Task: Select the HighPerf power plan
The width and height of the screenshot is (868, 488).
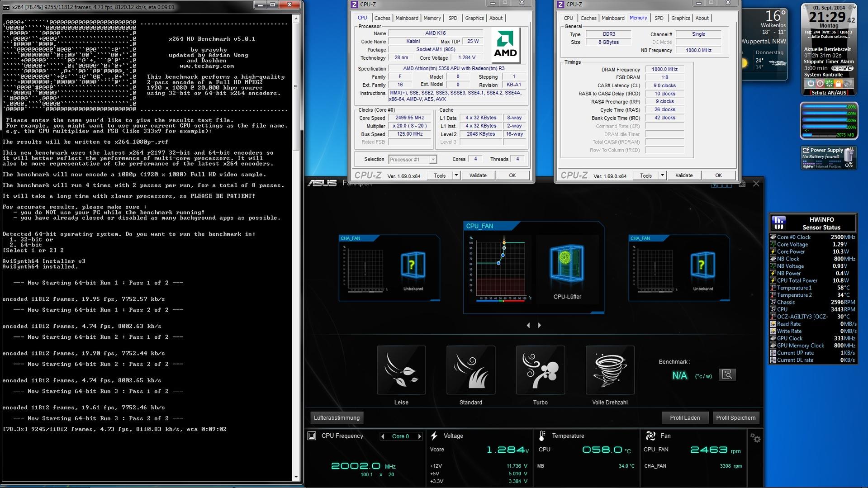Action: [x=808, y=166]
